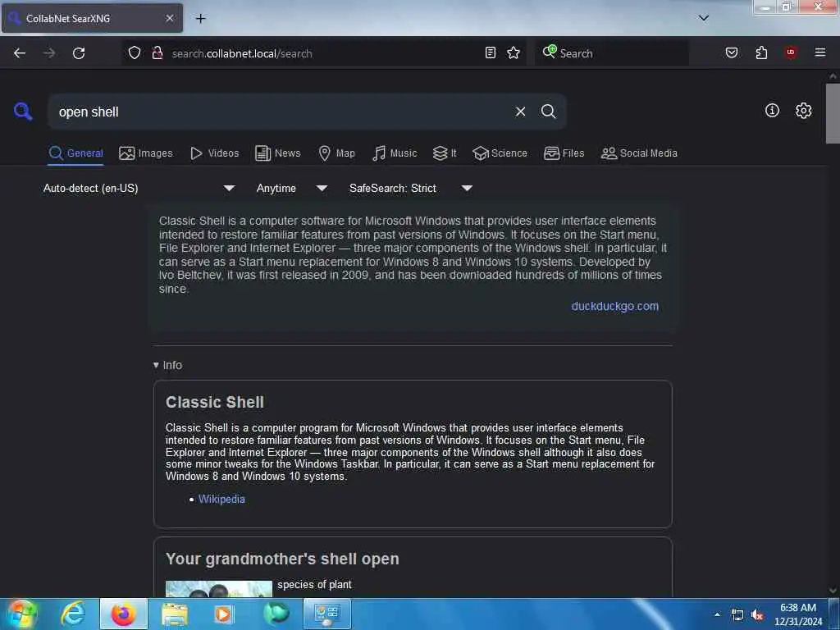The image size is (840, 630).
Task: Toggle reader view icon in address bar
Action: coord(491,52)
